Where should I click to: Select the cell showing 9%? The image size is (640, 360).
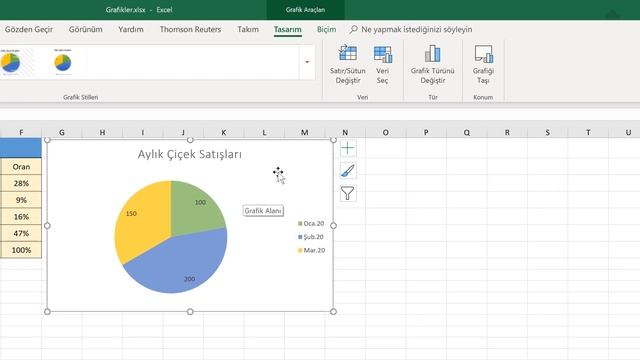pyautogui.click(x=21, y=200)
